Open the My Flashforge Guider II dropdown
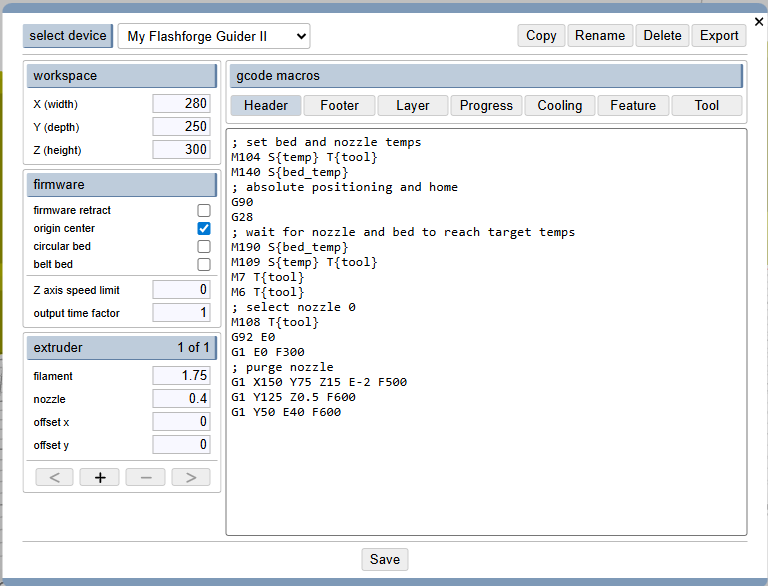This screenshot has width=768, height=586. tap(214, 36)
